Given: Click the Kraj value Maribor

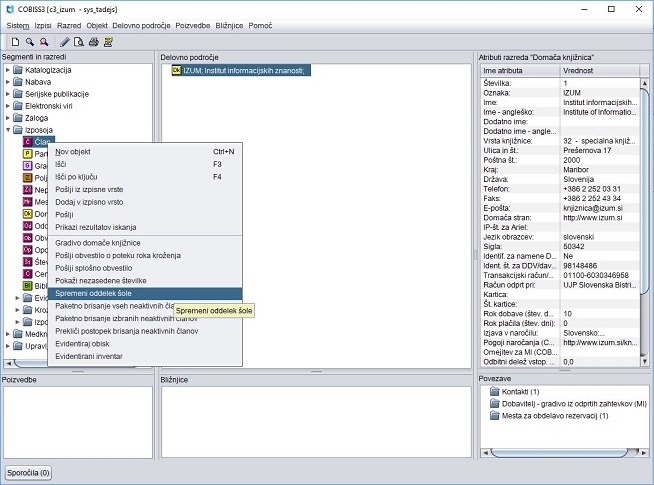Looking at the screenshot, I should (576, 170).
